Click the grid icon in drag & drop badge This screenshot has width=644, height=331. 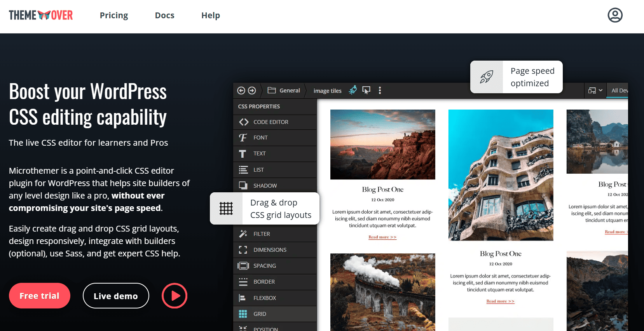tap(226, 209)
